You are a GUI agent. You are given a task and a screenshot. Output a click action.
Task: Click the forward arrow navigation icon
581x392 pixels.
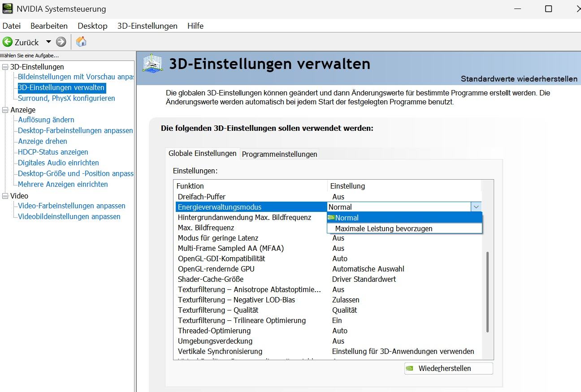click(61, 42)
